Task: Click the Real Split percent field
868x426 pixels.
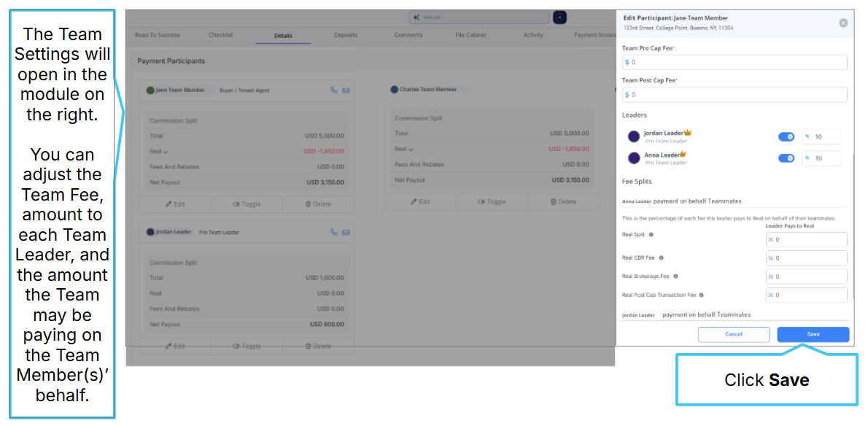Action: pos(807,239)
